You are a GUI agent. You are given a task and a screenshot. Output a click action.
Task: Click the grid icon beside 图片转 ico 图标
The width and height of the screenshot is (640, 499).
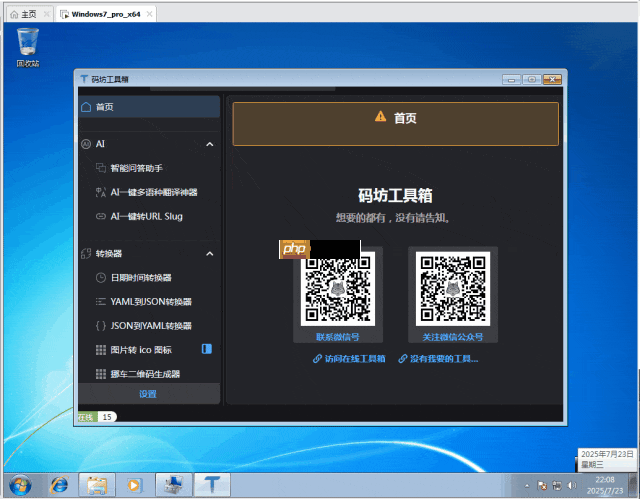(101, 350)
